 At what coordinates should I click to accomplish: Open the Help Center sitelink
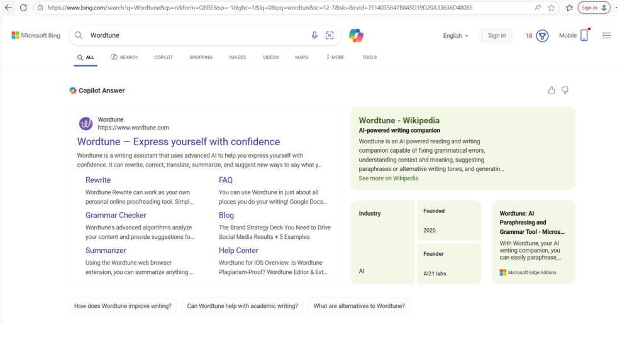[238, 251]
